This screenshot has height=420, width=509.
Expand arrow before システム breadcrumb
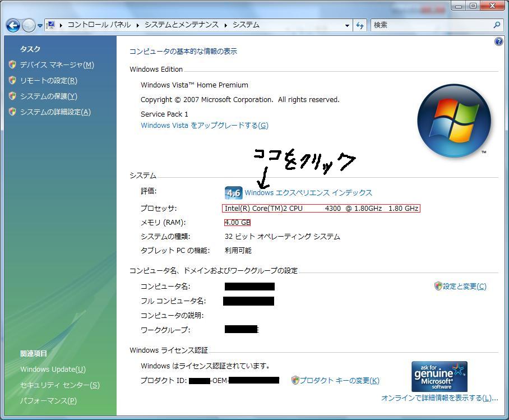click(x=226, y=25)
